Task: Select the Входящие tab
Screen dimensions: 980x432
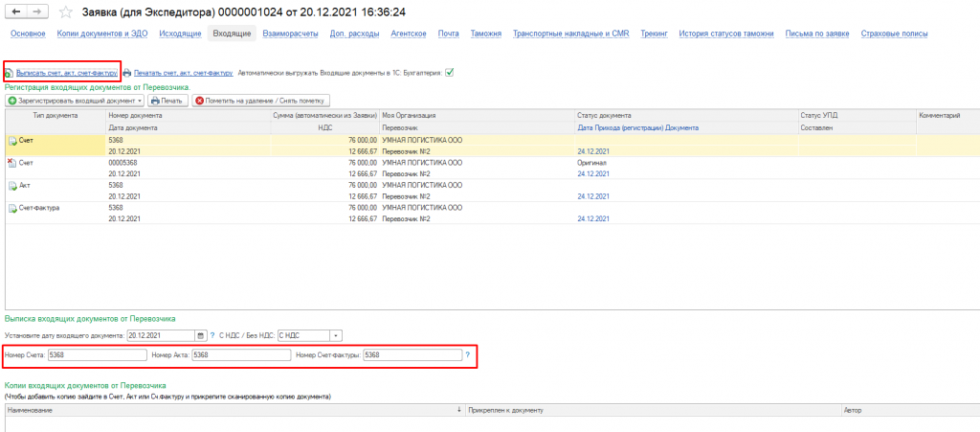Action: point(232,34)
